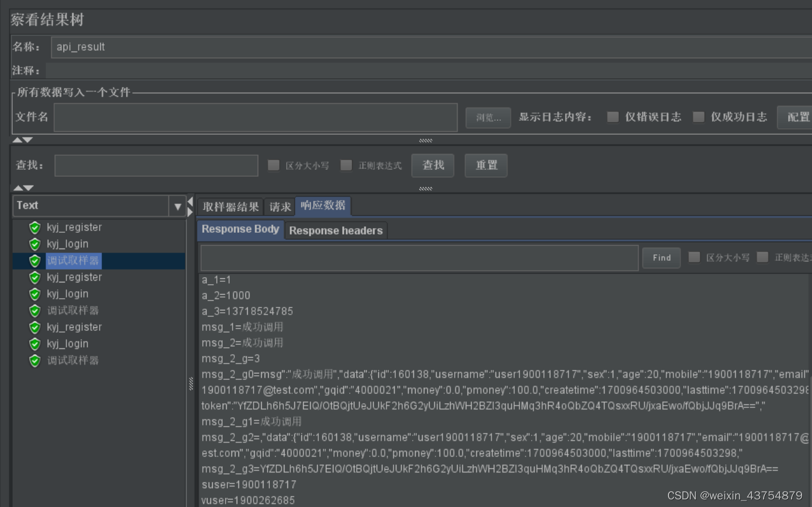Click the line starting with msg_2_g3=

pyautogui.click(x=490, y=469)
